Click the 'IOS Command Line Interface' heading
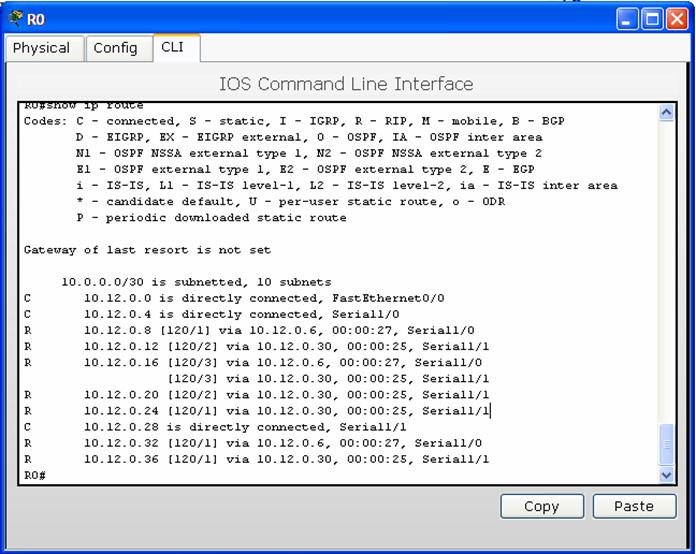696x554 pixels. point(346,84)
